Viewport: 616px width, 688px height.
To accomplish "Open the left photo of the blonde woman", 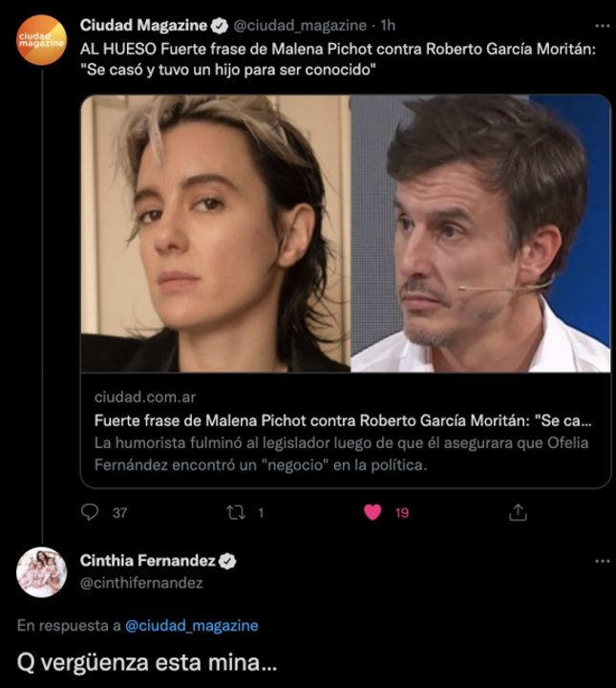I will pos(215,233).
